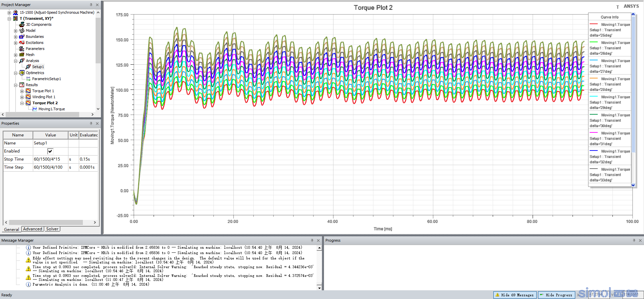Expand the 15-1500 project node
The image size is (644, 299).
pyautogui.click(x=9, y=12)
